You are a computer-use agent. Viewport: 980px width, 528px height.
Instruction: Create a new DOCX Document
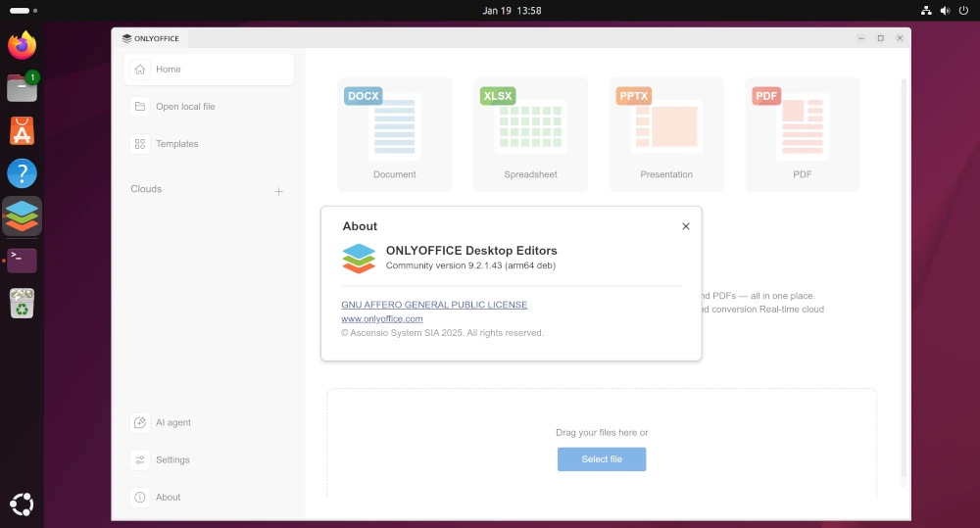point(394,134)
